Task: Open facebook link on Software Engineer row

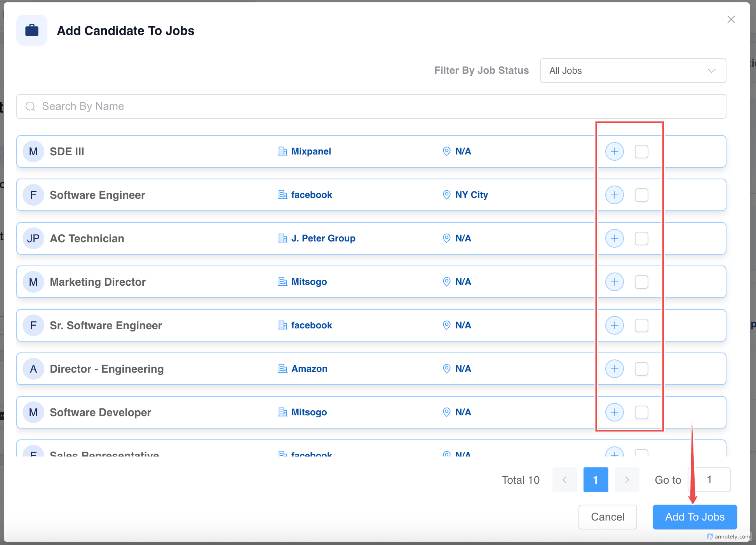Action: tap(312, 195)
